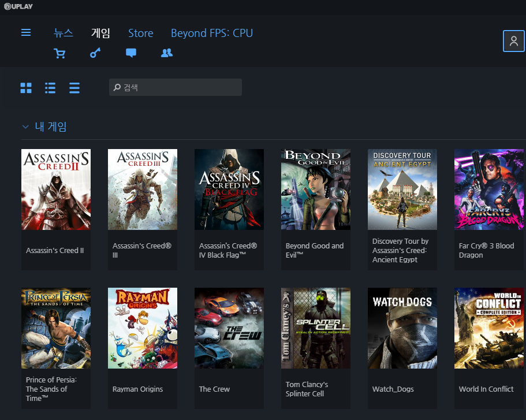Open the Beyond FPS: CPU tab
The height and width of the screenshot is (420, 526).
tap(212, 33)
